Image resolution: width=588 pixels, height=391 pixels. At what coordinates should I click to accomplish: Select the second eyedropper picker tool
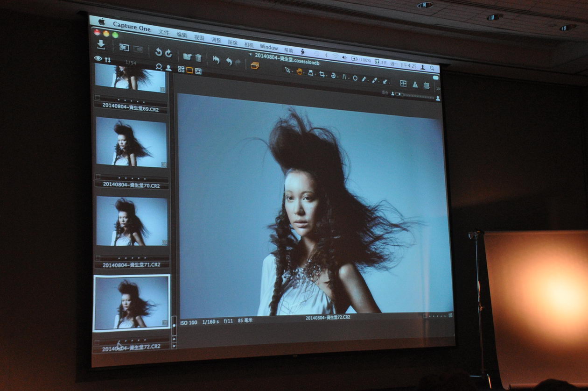[375, 80]
